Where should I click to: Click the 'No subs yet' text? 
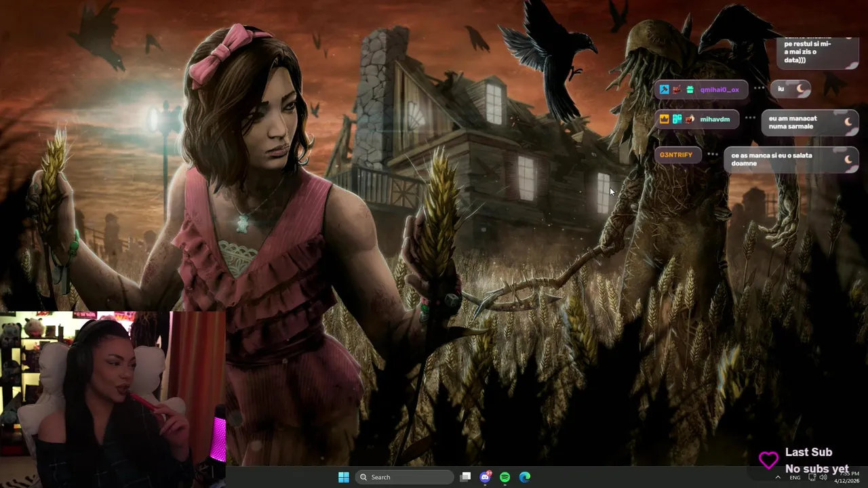point(817,469)
